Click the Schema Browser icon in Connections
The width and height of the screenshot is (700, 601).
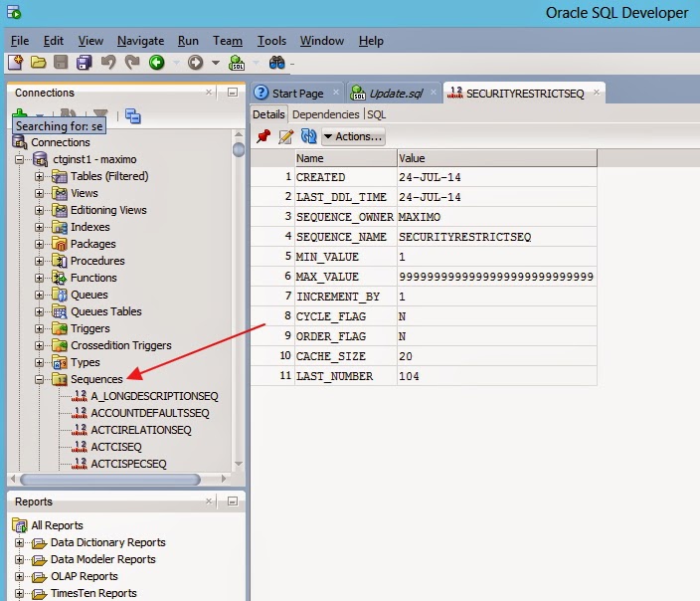point(132,116)
